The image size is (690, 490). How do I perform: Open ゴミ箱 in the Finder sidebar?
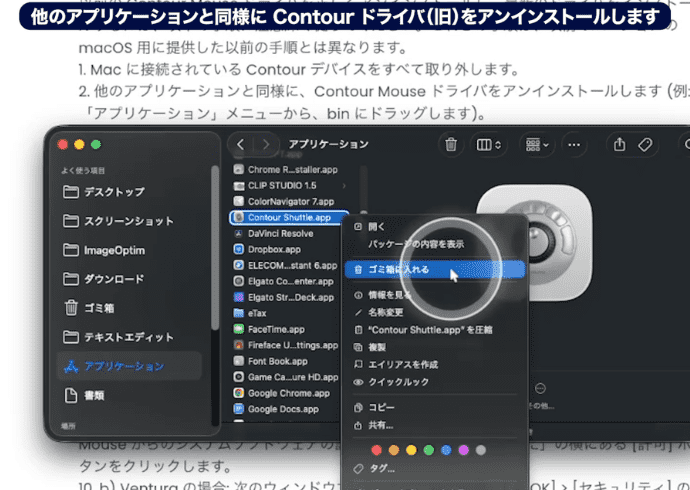point(98,307)
